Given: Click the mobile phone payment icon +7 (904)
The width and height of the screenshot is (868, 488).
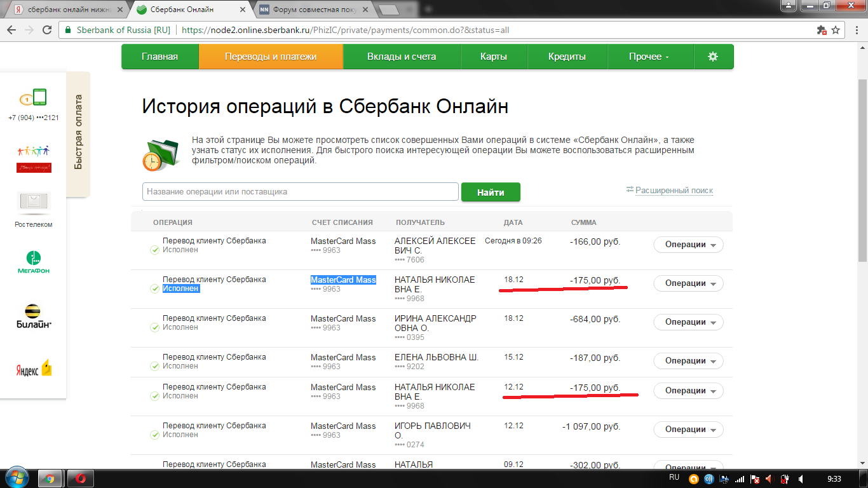Looking at the screenshot, I should [33, 98].
